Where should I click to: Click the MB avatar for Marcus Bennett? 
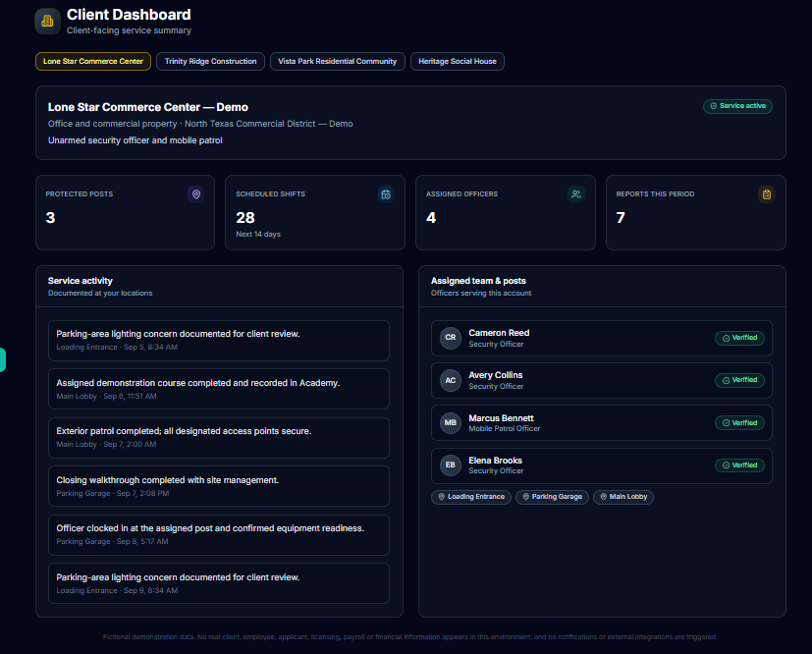[x=451, y=423]
